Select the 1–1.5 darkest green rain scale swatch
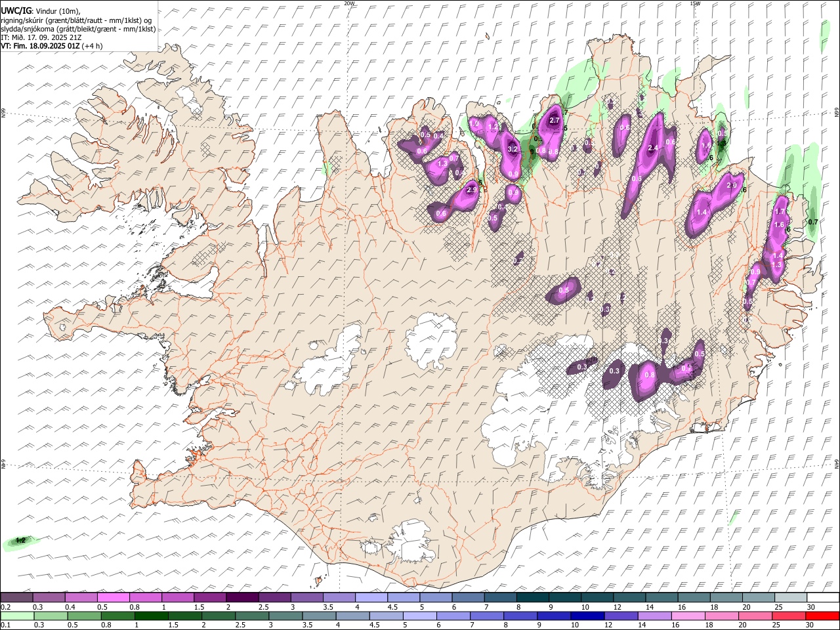This screenshot has width=840, height=630. coord(152,616)
